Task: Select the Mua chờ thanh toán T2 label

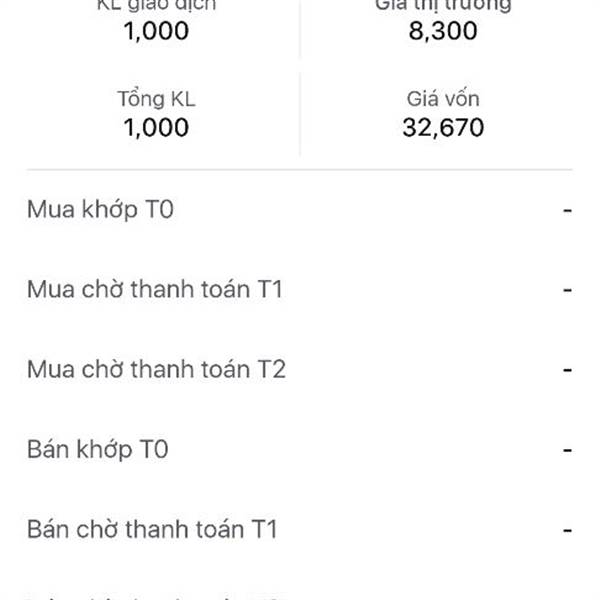Action: (x=156, y=369)
